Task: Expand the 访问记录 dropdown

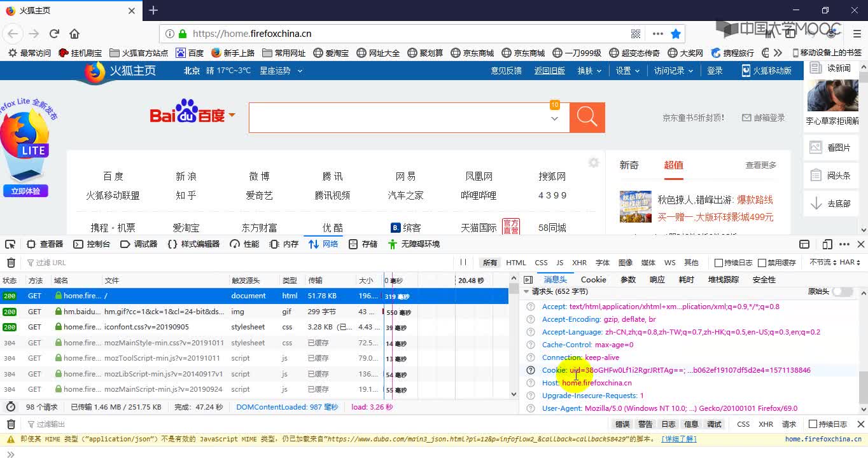Action: (673, 71)
